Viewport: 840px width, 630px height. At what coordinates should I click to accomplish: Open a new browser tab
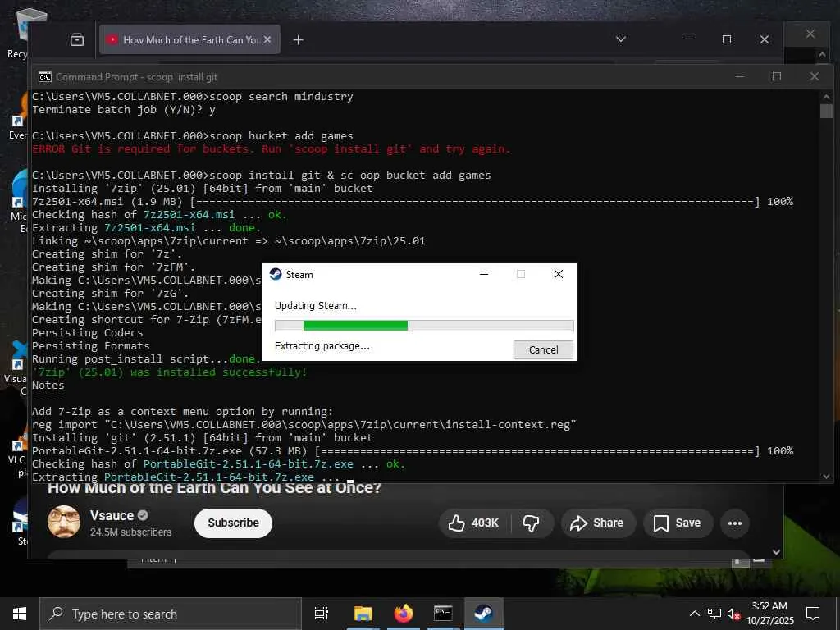299,39
